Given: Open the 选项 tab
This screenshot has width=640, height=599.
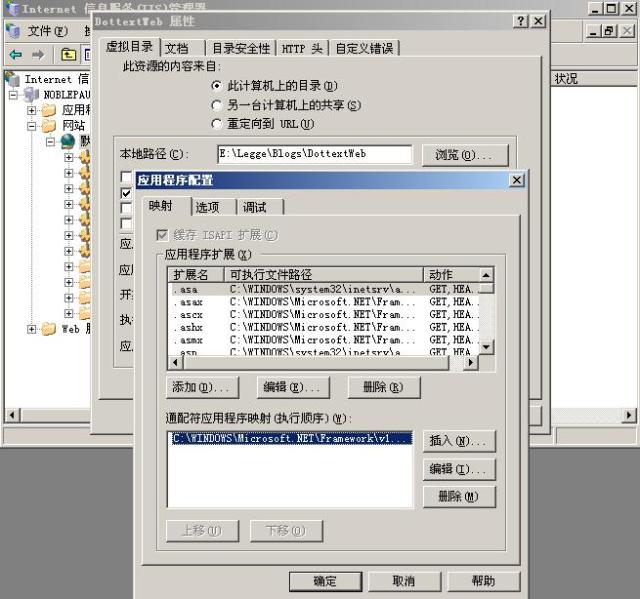Looking at the screenshot, I should coord(214,207).
